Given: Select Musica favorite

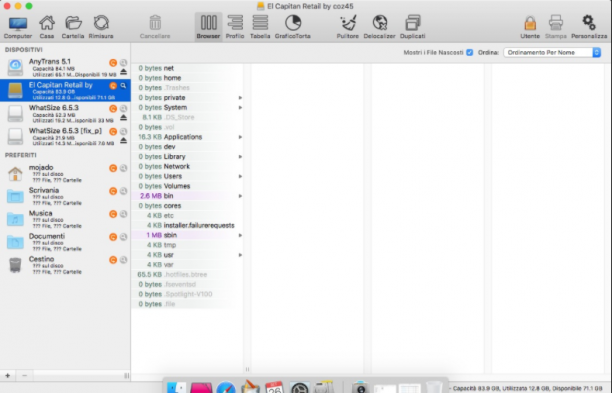Looking at the screenshot, I should (65, 219).
